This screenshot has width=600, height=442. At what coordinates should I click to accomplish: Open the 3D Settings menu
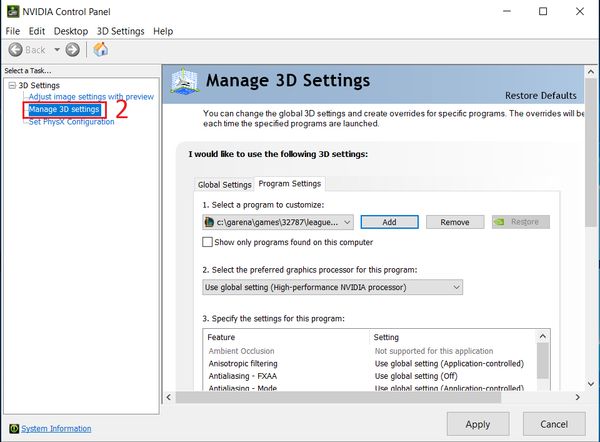point(121,31)
